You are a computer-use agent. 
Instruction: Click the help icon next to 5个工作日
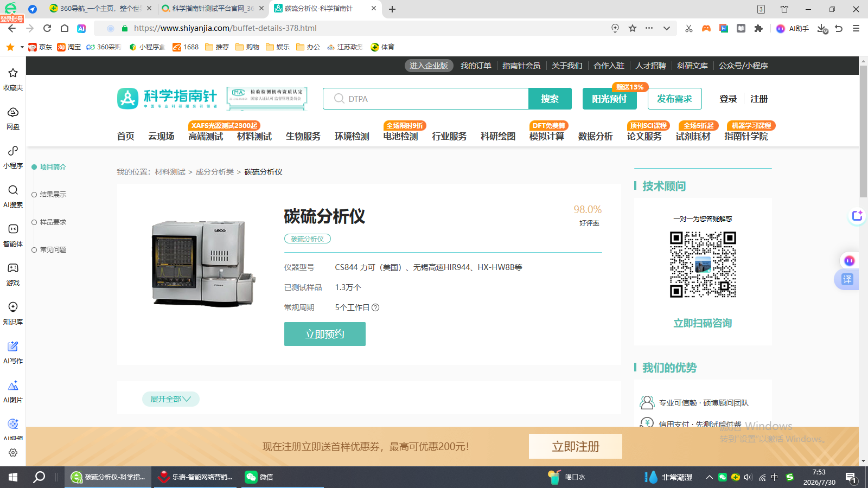pyautogui.click(x=375, y=307)
